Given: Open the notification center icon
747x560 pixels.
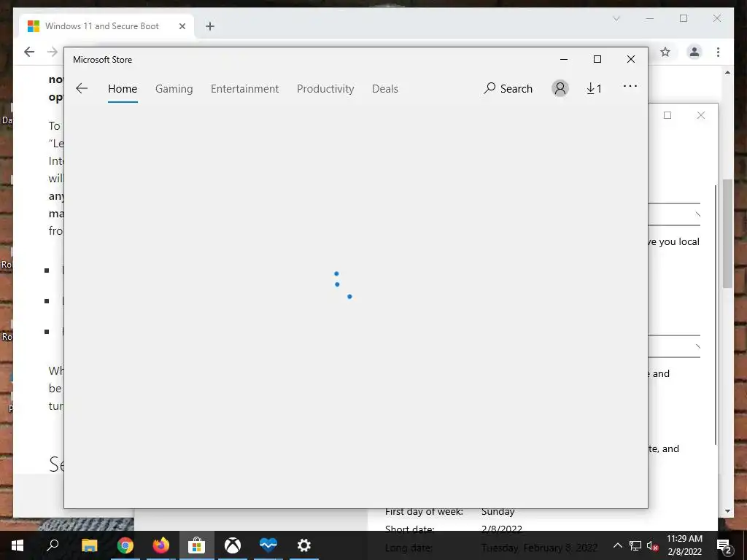Looking at the screenshot, I should pyautogui.click(x=724, y=545).
